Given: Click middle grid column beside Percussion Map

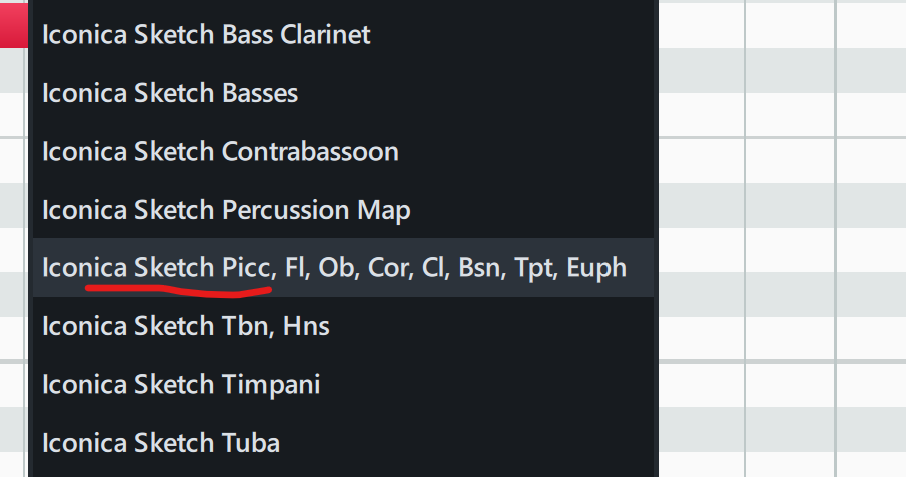Looking at the screenshot, I should click(x=790, y=210).
